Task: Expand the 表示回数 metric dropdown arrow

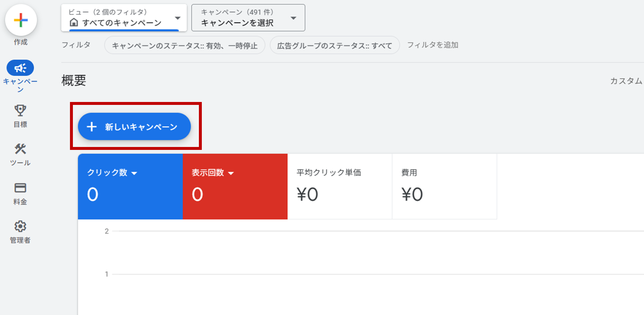Action: 231,173
